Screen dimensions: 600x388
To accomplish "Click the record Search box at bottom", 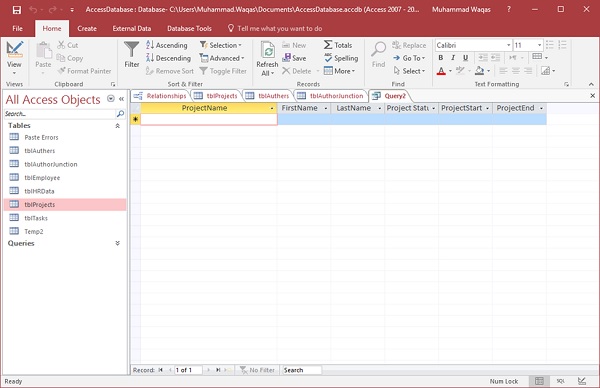I will (302, 370).
